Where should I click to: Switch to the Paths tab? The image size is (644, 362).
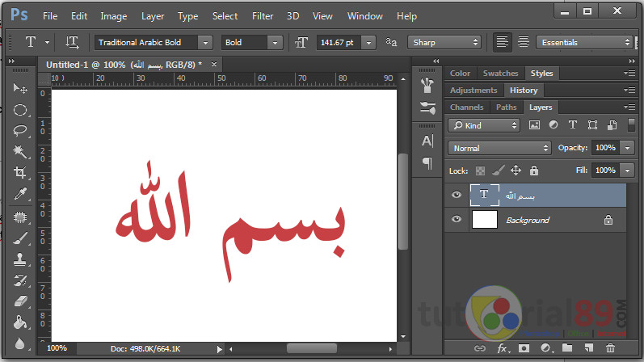click(x=506, y=107)
